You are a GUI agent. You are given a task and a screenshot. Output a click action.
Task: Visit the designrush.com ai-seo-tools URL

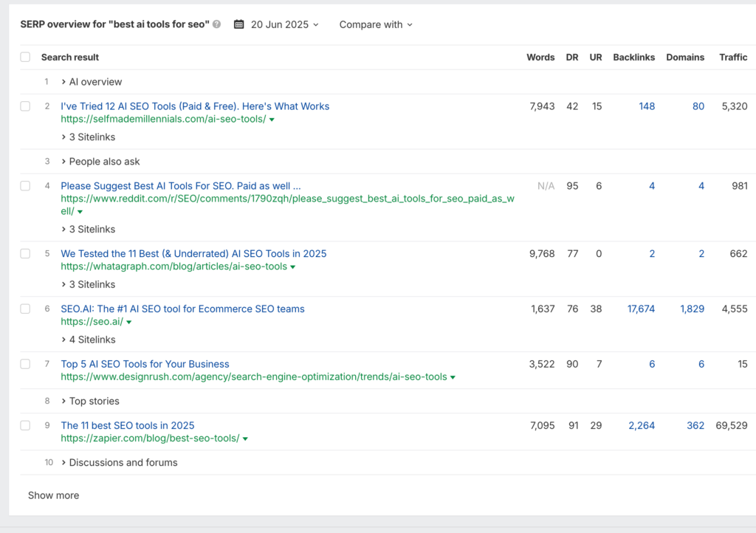pyautogui.click(x=254, y=376)
